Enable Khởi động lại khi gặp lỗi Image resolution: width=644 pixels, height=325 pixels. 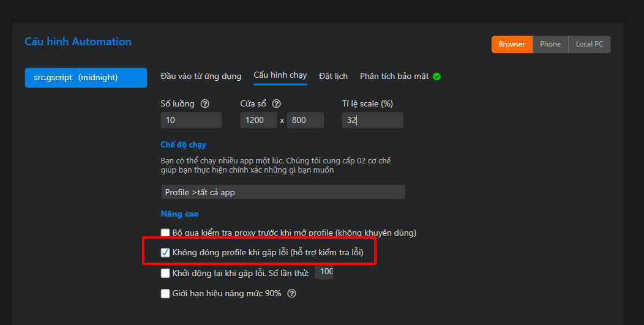165,273
